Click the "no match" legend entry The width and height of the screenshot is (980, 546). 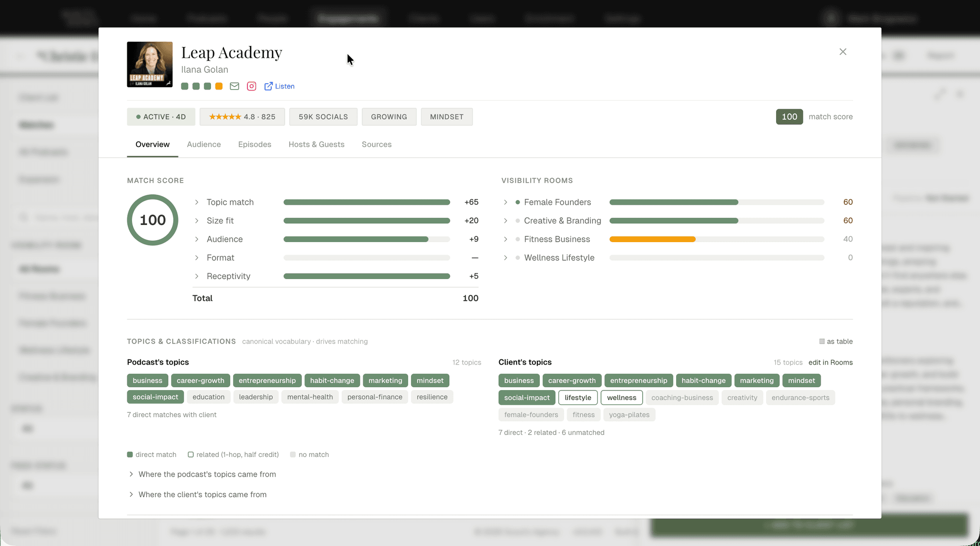coord(309,455)
